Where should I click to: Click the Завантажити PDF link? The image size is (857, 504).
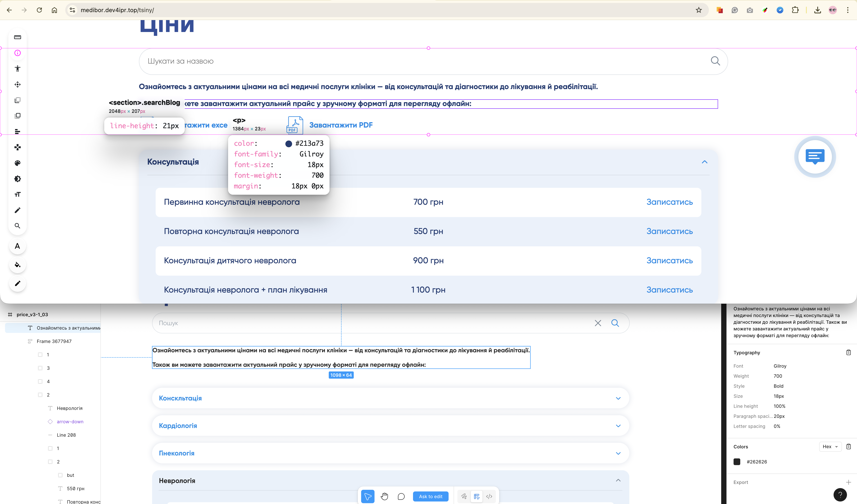coord(340,125)
